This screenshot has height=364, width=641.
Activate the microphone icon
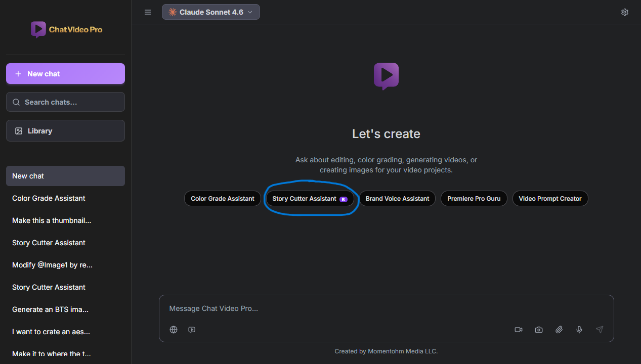click(579, 330)
